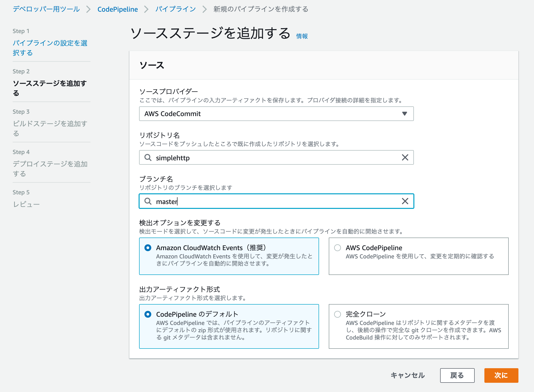Click パイプライン in the breadcrumb
The image size is (534, 392).
point(176,9)
